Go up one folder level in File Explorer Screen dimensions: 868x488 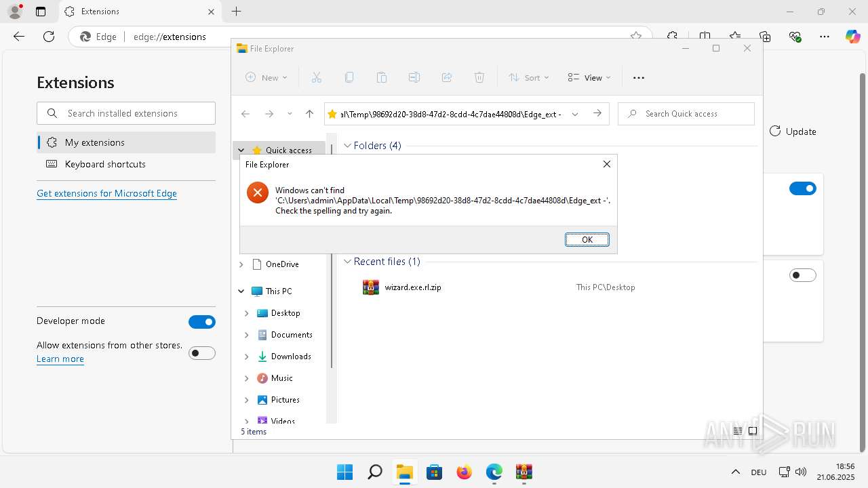[x=309, y=114]
